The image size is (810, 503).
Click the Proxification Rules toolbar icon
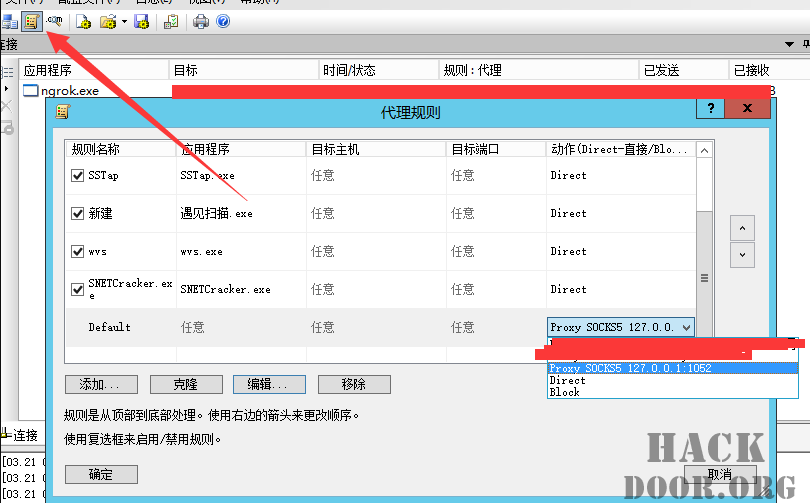[32, 22]
